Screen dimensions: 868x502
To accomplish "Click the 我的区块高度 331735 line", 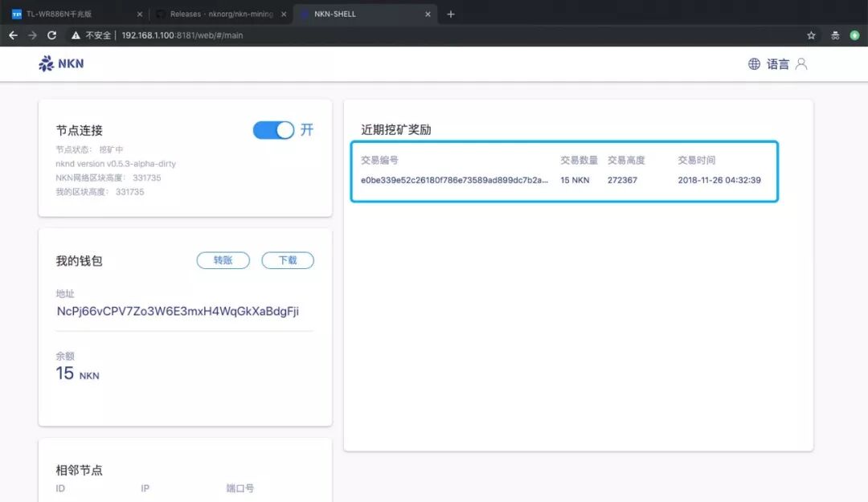I will (100, 191).
